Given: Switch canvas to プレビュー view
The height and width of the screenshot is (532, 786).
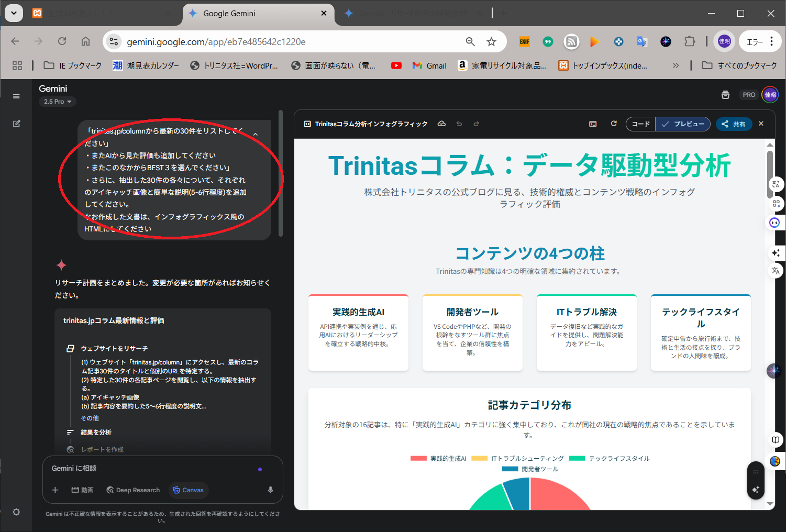Looking at the screenshot, I should pyautogui.click(x=683, y=124).
